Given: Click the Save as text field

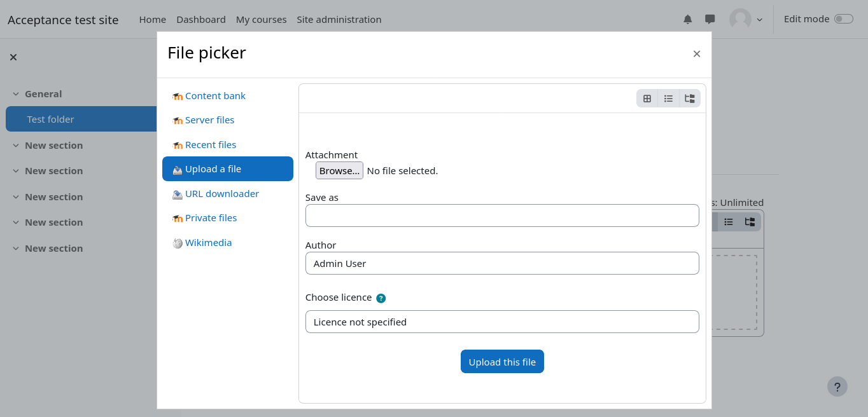Looking at the screenshot, I should 502,215.
